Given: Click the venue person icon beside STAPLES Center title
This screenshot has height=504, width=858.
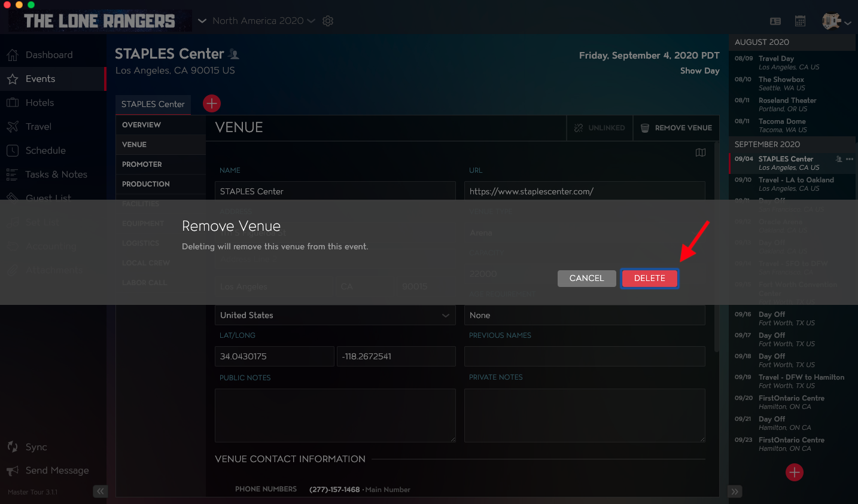Looking at the screenshot, I should tap(234, 54).
